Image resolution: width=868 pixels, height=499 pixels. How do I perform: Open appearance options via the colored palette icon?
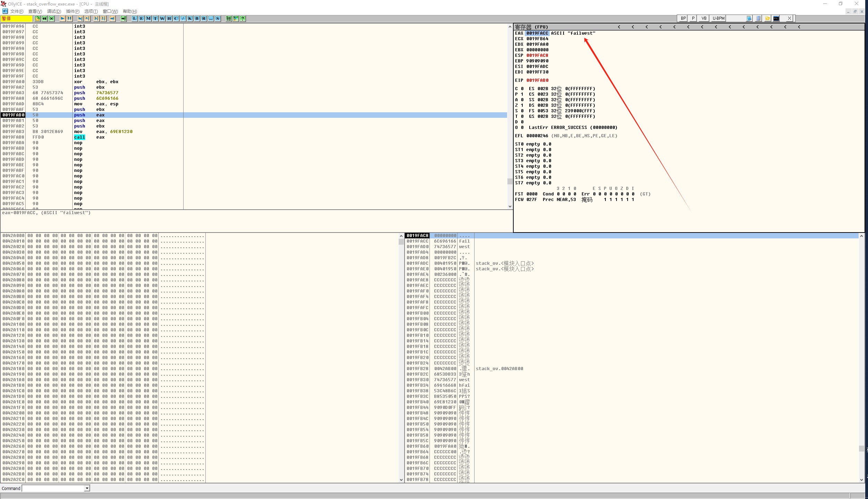(235, 18)
